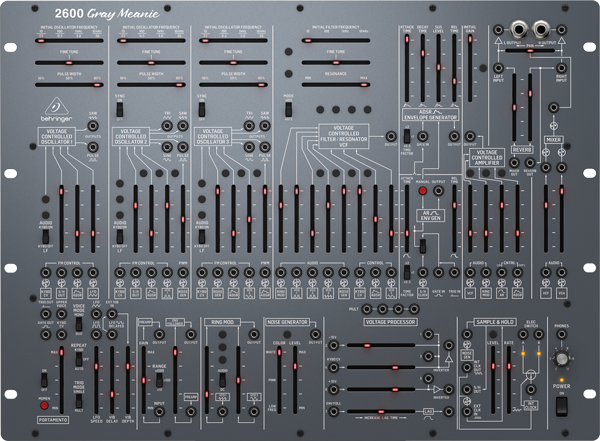Viewport: 600px width, 441px height.
Task: Click the VCO 3 SAW output jack
Action: pyautogui.click(x=265, y=126)
